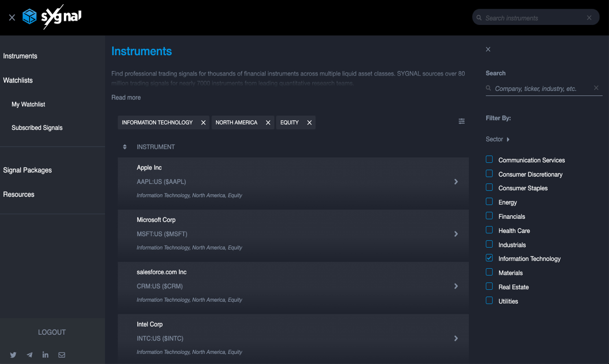Expand the Intel Corp row chevron
This screenshot has width=609, height=364.
[x=456, y=339]
